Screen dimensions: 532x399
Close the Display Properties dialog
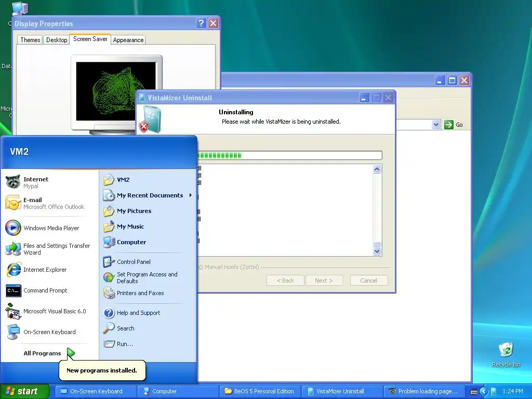[213, 23]
